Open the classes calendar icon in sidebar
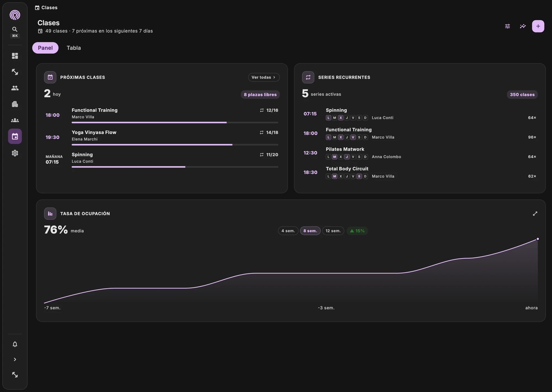Image resolution: width=552 pixels, height=392 pixels. pyautogui.click(x=15, y=136)
